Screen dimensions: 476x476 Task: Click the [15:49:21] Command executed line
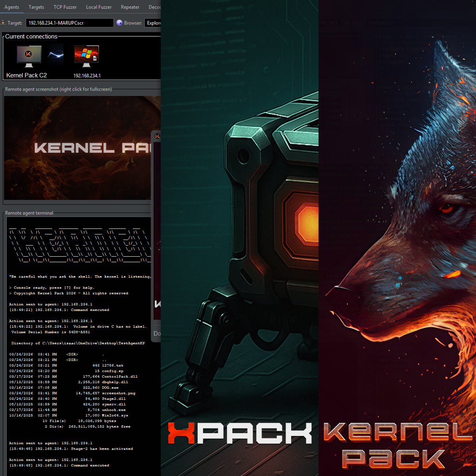[59, 310]
